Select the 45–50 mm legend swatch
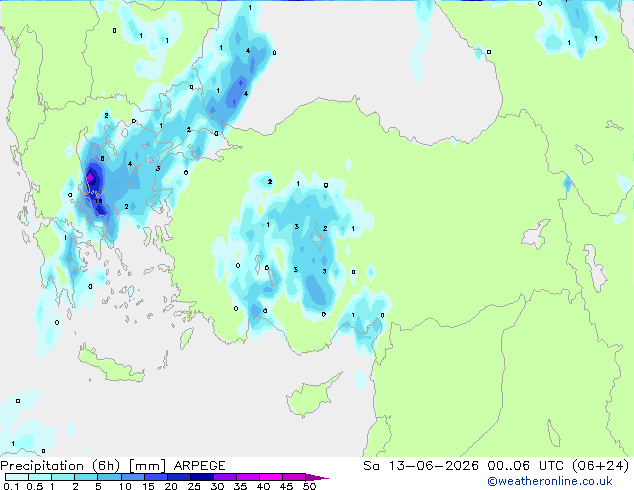The image size is (634, 490). (294, 477)
